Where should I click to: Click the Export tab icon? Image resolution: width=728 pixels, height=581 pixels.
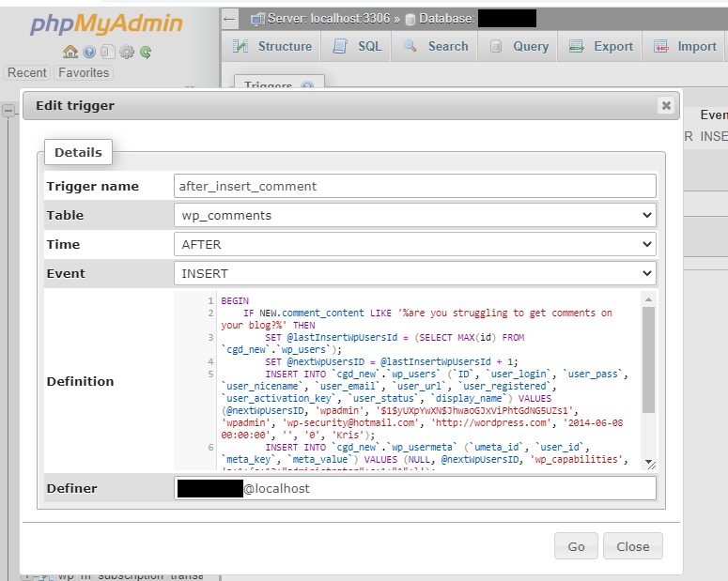click(x=576, y=46)
